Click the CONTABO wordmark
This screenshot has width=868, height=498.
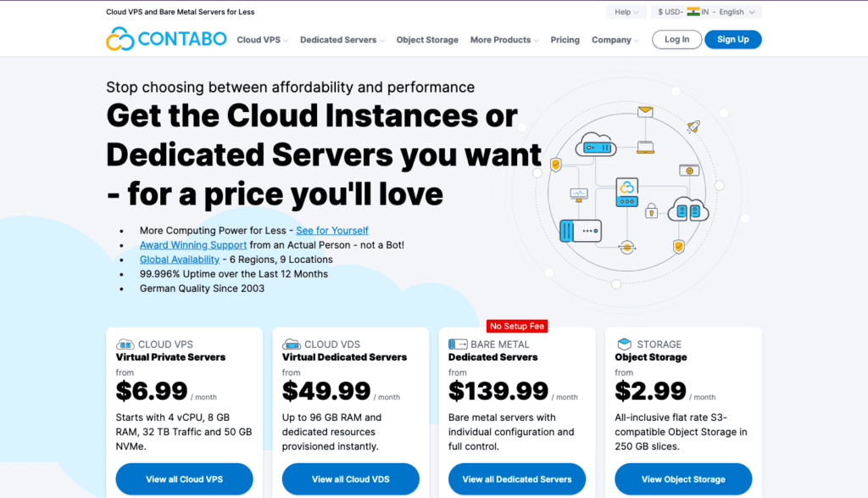[182, 39]
